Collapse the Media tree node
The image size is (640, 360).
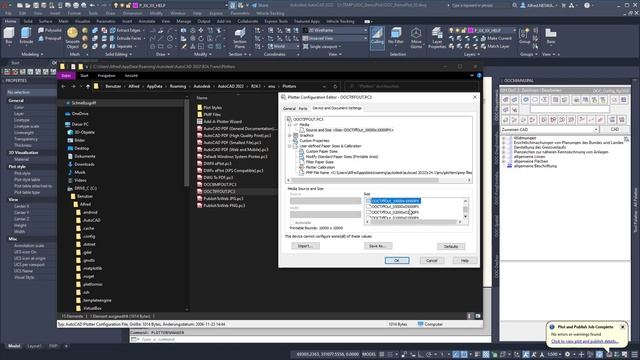coord(289,125)
